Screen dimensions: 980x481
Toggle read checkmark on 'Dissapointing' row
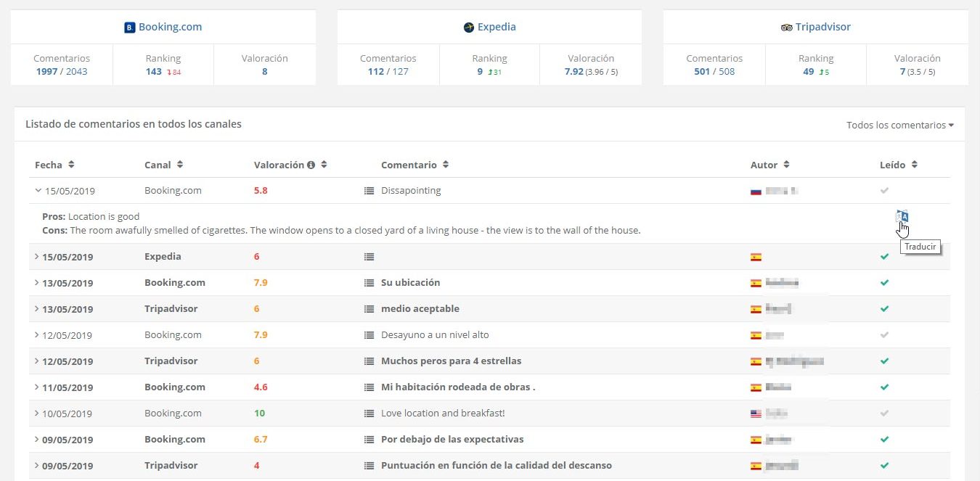[884, 191]
